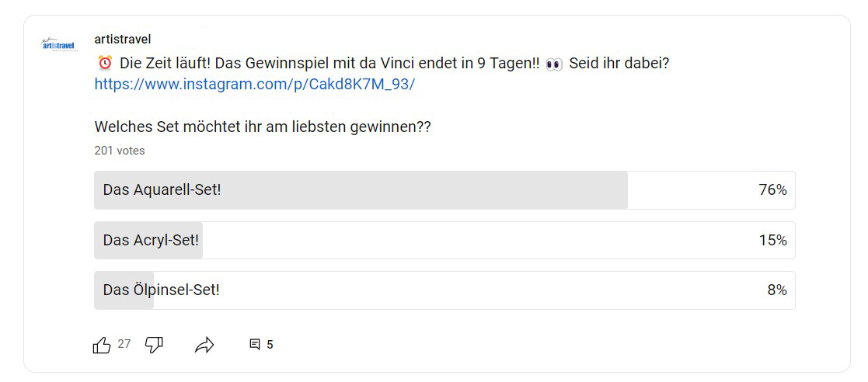The width and height of the screenshot is (868, 382).
Task: Click the 15% result of Acryl-Set
Action: [x=772, y=241]
